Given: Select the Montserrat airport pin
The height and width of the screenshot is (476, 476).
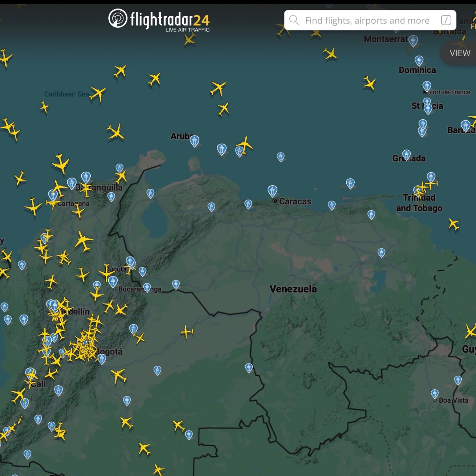Looking at the screenshot, I should tap(413, 40).
